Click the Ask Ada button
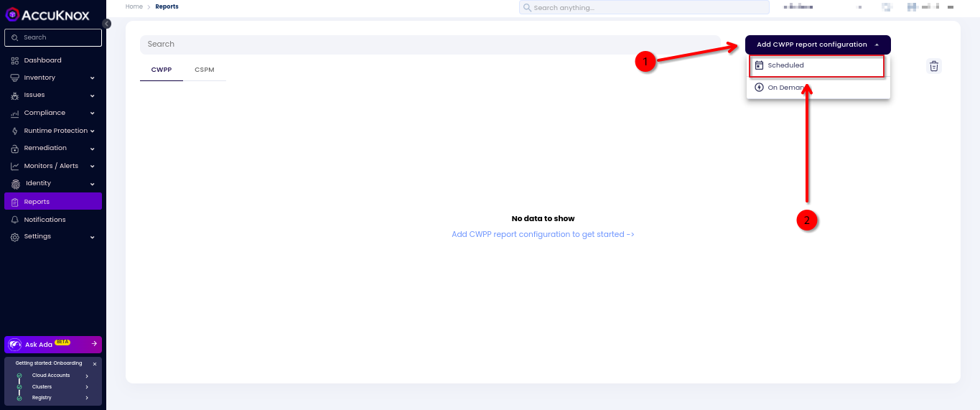 [x=53, y=345]
